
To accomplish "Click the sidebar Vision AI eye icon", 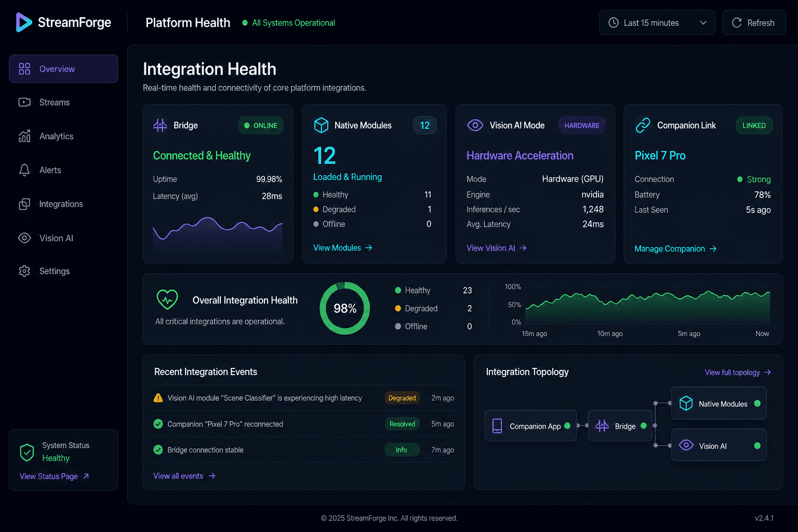I will point(24,238).
